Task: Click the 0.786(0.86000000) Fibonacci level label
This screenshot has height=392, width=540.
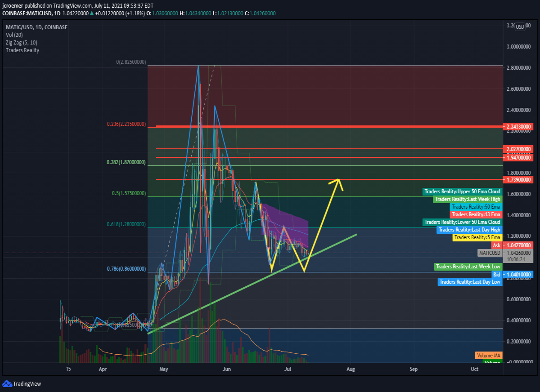Action: 126,269
